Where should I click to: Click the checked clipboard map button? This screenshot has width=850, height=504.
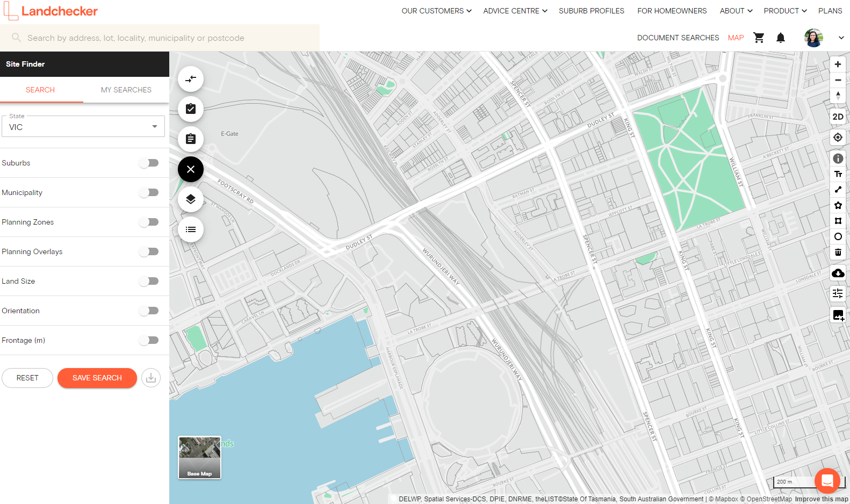pos(191,109)
